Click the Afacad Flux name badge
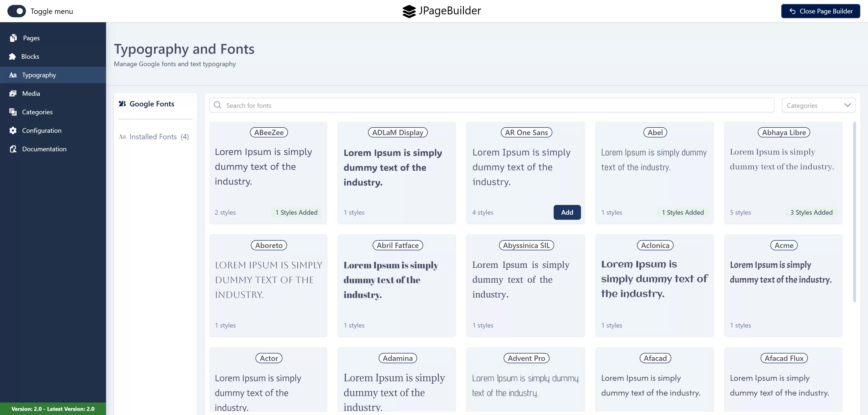Viewport: 868px width, 415px height. 784,358
